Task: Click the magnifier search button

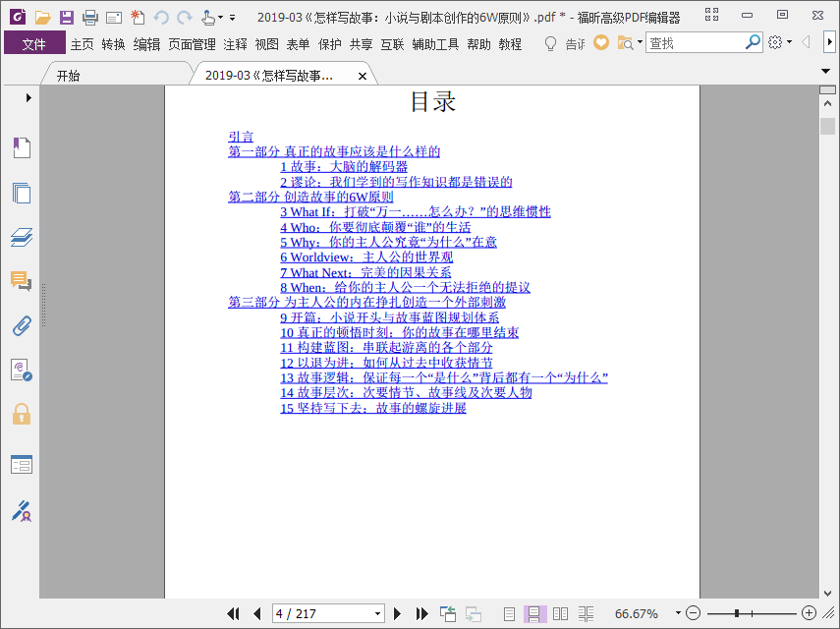Action: click(753, 42)
